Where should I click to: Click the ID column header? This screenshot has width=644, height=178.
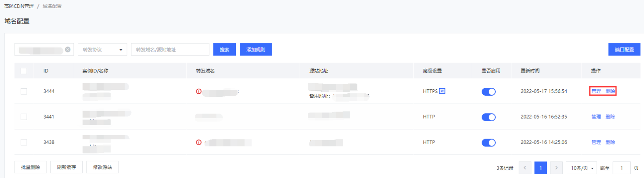pos(46,71)
